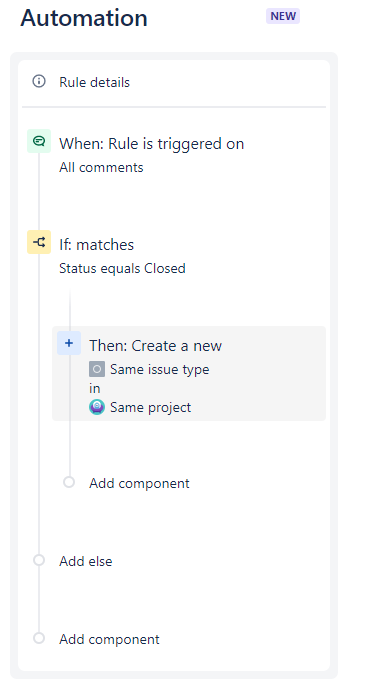The image size is (365, 680).
Task: Click the Rule details info icon
Action: [x=39, y=81]
